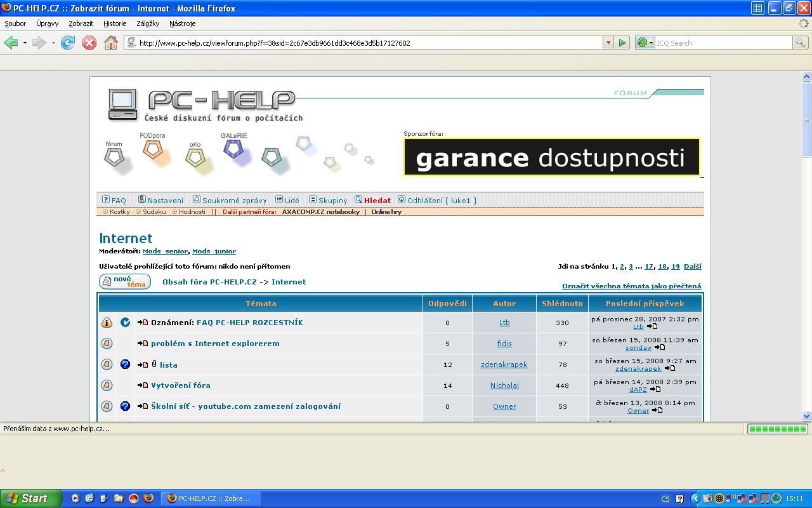812x508 pixels.
Task: Open the Nastavení profile link
Action: pyautogui.click(x=166, y=201)
